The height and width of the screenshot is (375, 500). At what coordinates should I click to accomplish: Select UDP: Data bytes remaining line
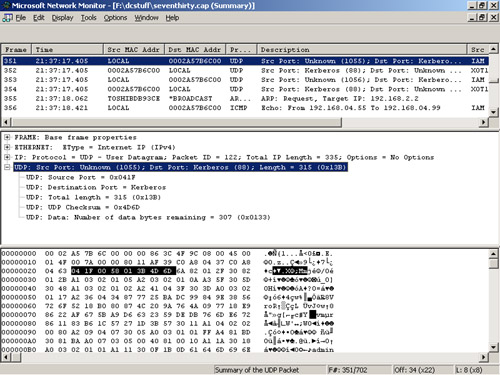148,217
